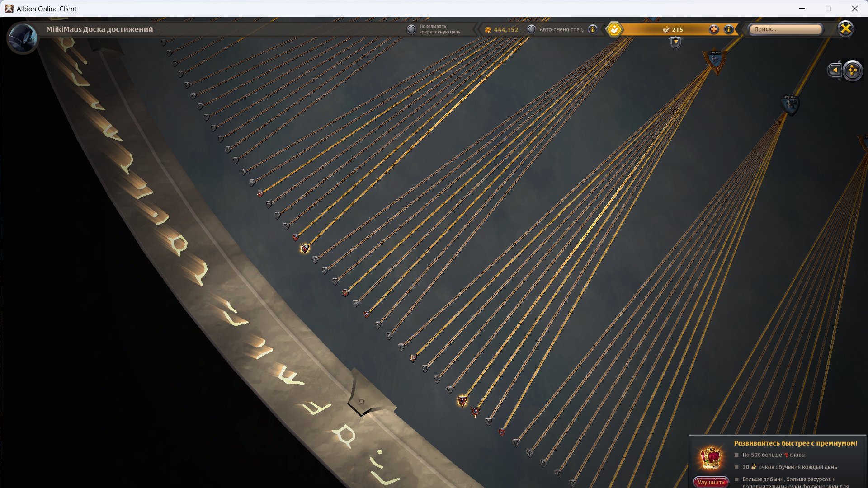Click the 30 очков обучения каждый день line
The width and height of the screenshot is (868, 488).
(x=790, y=467)
